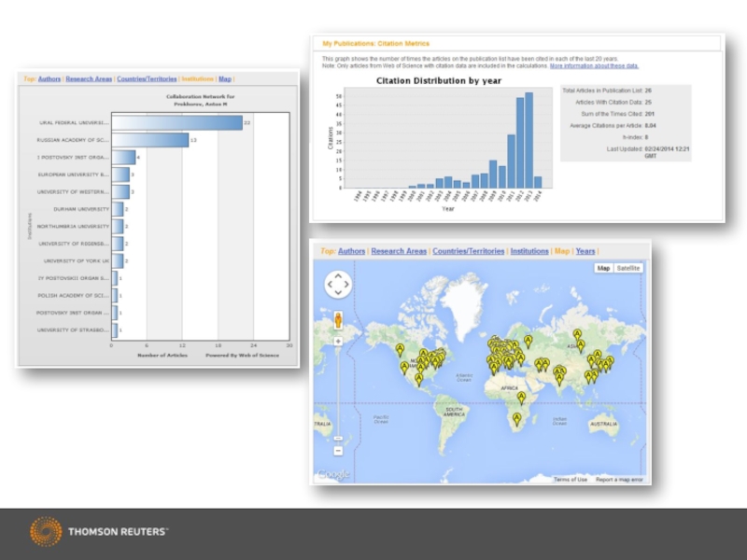Viewport: 747px width, 560px height.
Task: Click the map zoom out minus button
Action: point(338,450)
